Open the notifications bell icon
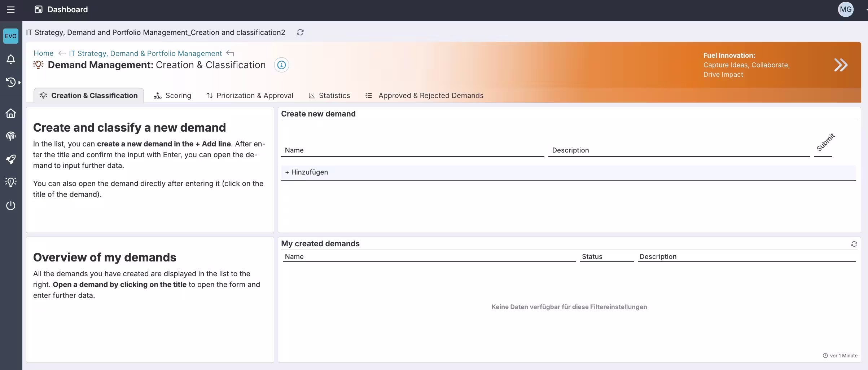The width and height of the screenshot is (868, 370). 11,59
